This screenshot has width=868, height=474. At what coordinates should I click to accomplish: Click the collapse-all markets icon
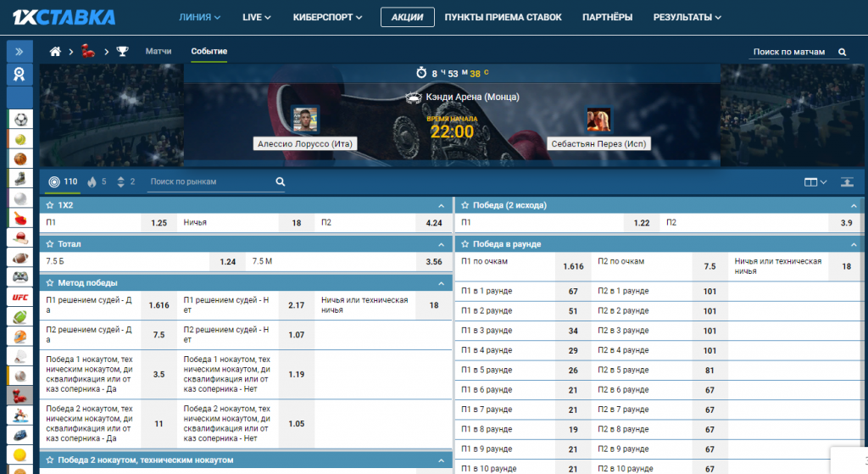[847, 181]
